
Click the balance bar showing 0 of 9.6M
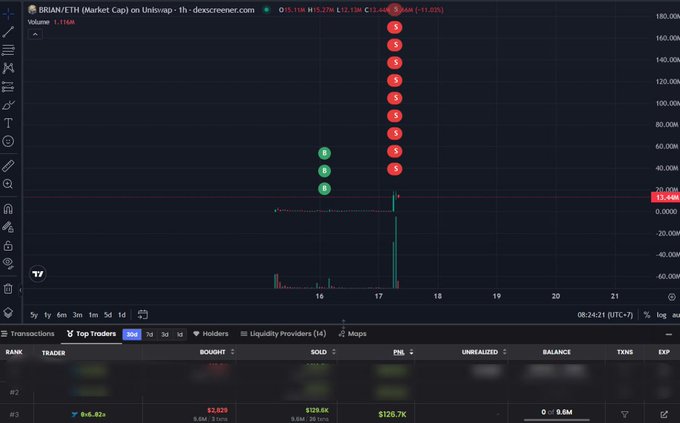[556, 415]
